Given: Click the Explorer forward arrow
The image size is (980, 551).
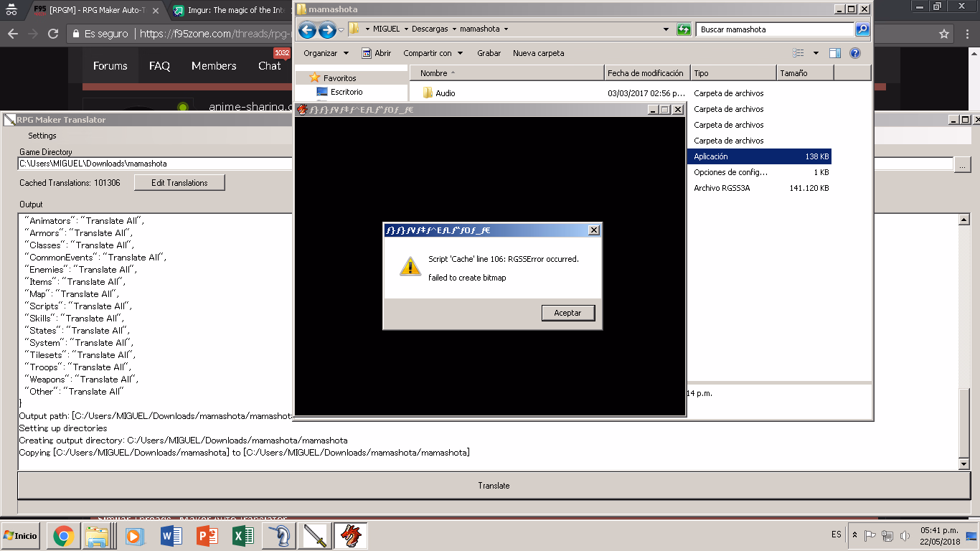Looking at the screenshot, I should point(326,29).
